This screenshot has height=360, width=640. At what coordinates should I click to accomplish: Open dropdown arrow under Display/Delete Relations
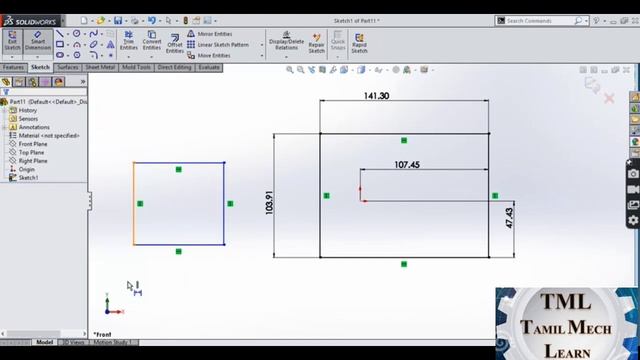tap(286, 57)
